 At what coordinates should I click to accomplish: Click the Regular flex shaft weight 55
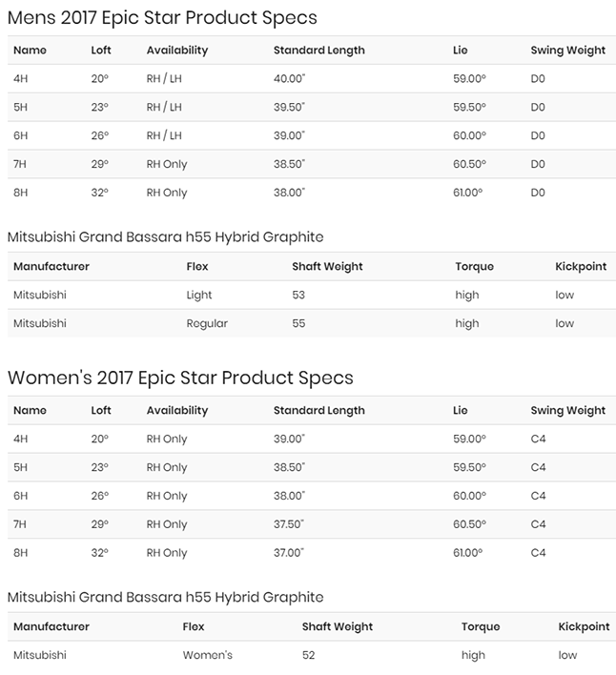point(298,323)
